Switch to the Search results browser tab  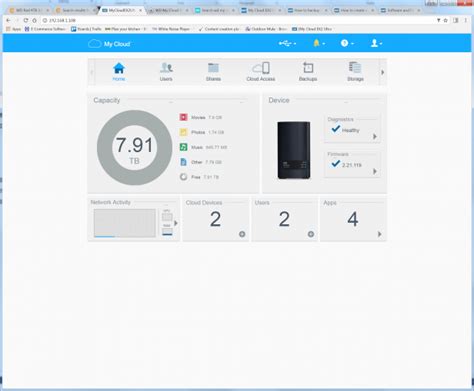pos(74,11)
